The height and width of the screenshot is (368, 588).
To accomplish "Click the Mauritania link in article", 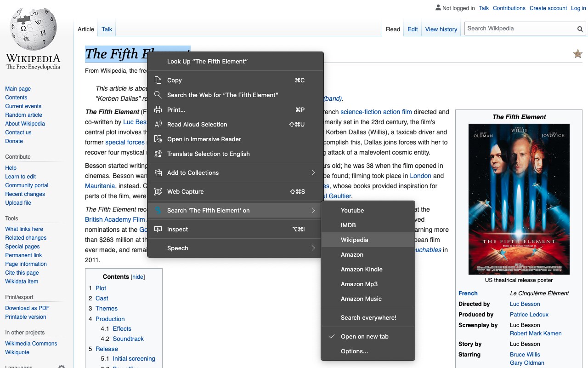I will (100, 186).
